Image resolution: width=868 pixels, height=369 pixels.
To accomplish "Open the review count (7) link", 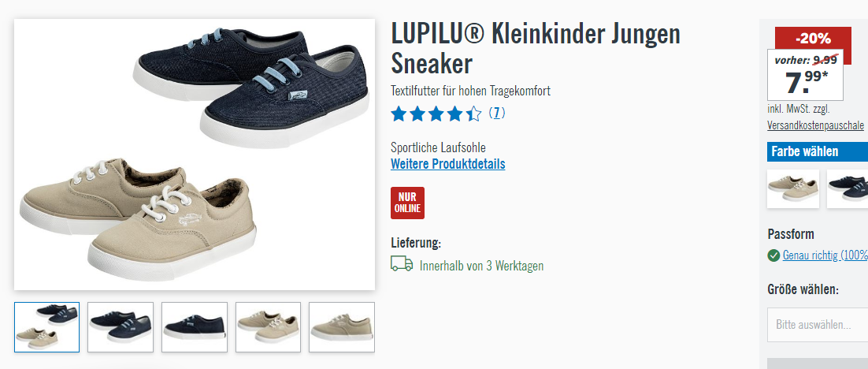I will [x=496, y=114].
